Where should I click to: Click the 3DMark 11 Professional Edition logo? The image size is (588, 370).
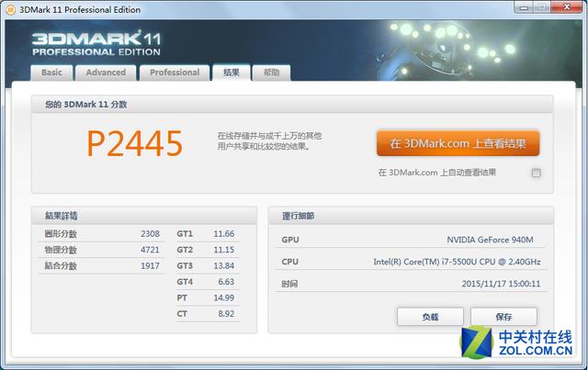pyautogui.click(x=96, y=43)
